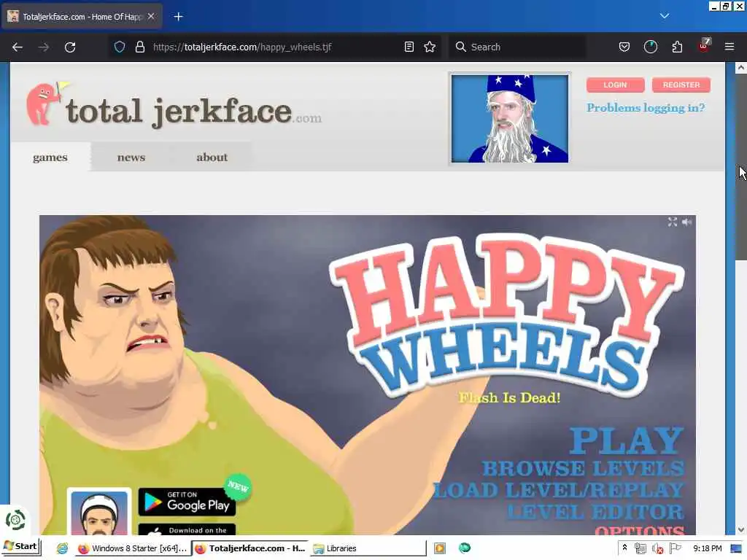
Task: Click the total jerkface logo
Action: (174, 106)
